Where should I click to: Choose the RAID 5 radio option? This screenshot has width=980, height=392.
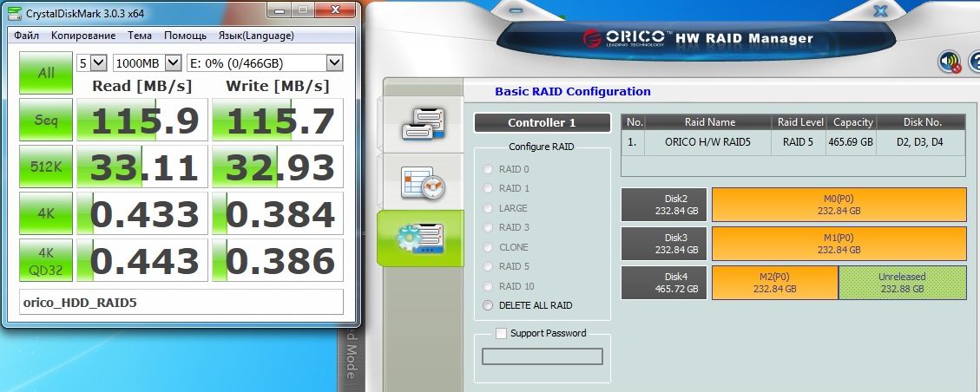(x=488, y=266)
